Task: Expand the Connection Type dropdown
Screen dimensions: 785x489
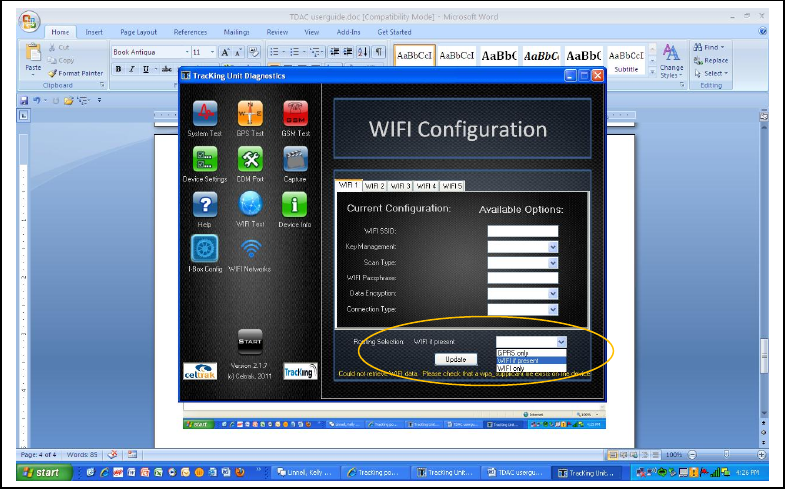Action: (x=552, y=310)
